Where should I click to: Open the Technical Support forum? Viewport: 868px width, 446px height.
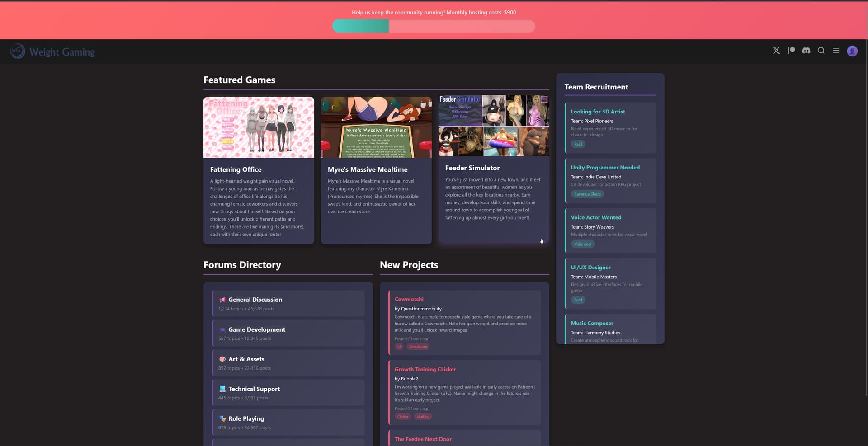254,389
